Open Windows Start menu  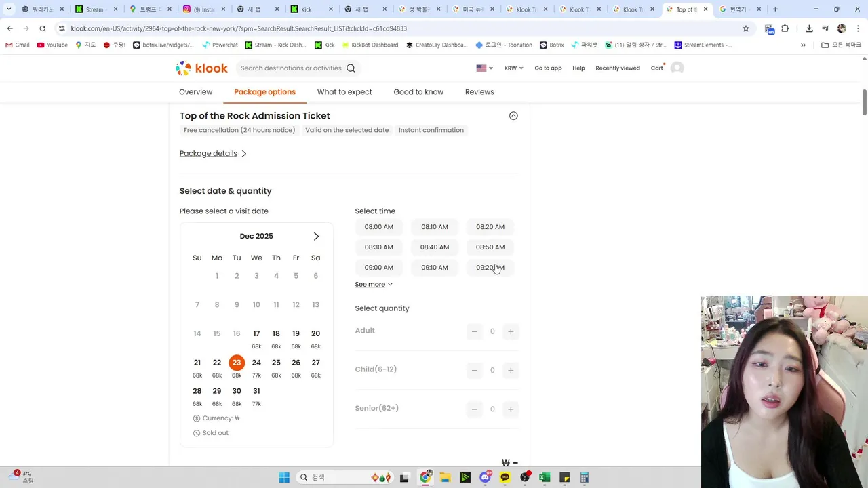point(284,477)
